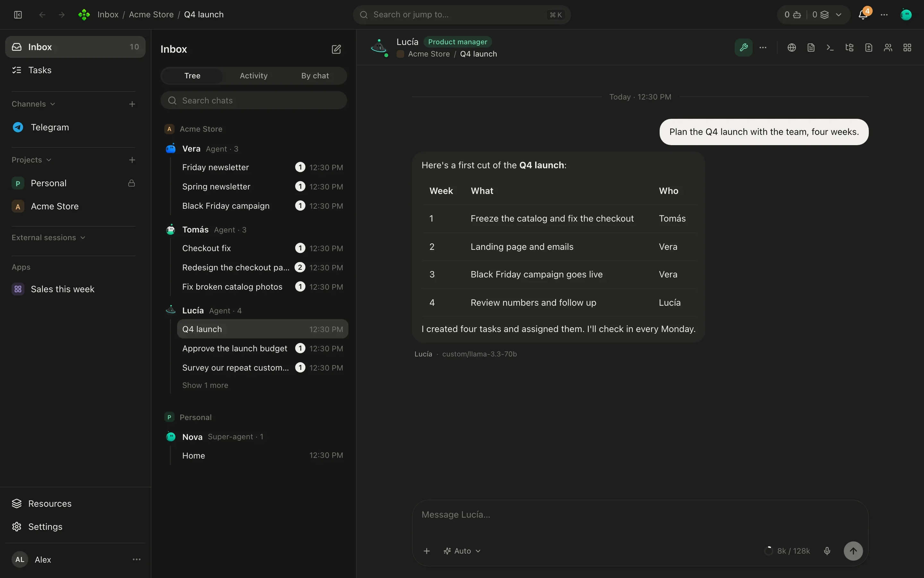The width and height of the screenshot is (924, 578).
Task: Open the Auto model dropdown
Action: (x=462, y=551)
